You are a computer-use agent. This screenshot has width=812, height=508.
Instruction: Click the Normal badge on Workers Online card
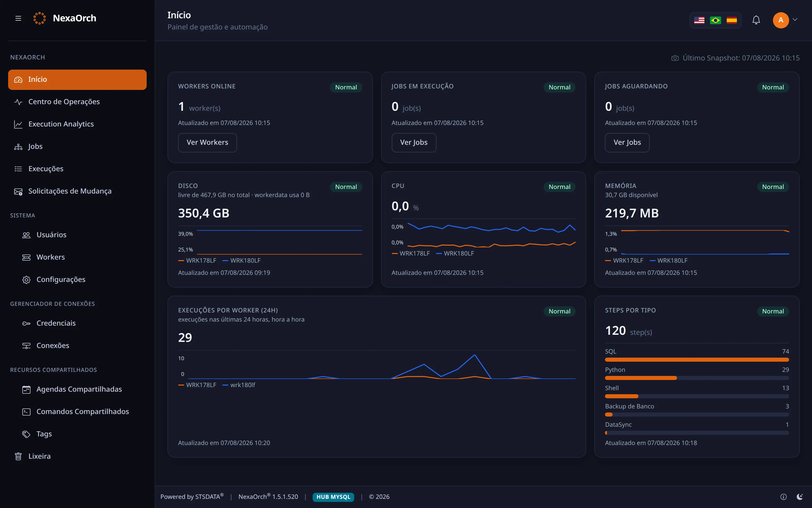(x=346, y=87)
